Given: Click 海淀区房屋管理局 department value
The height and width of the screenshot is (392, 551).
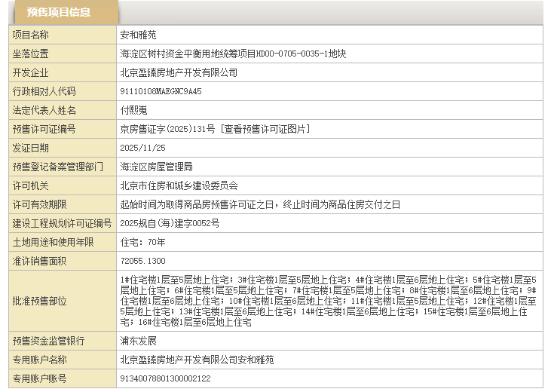Looking at the screenshot, I should 156,167.
